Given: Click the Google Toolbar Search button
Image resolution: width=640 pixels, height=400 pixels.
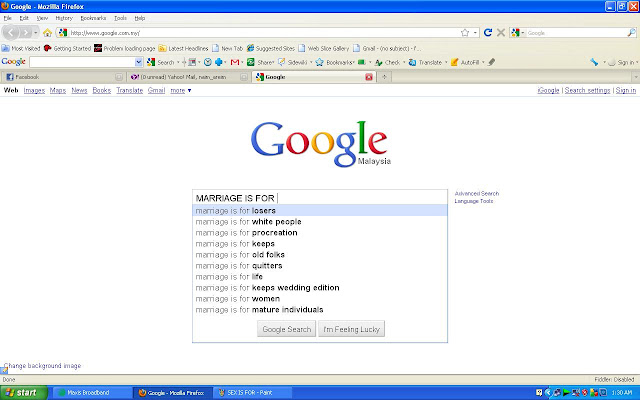Looking at the screenshot, I should pyautogui.click(x=161, y=62).
